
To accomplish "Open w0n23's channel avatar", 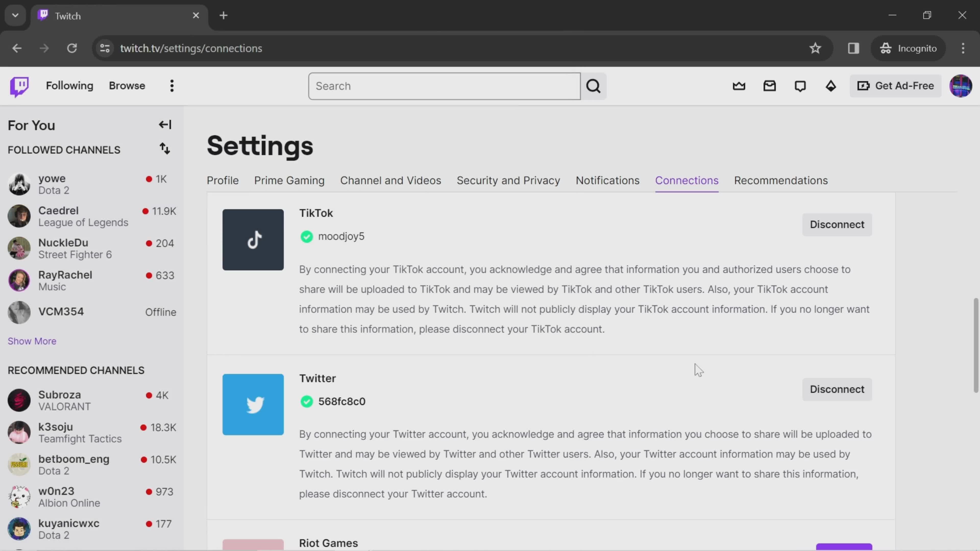I will pyautogui.click(x=19, y=497).
